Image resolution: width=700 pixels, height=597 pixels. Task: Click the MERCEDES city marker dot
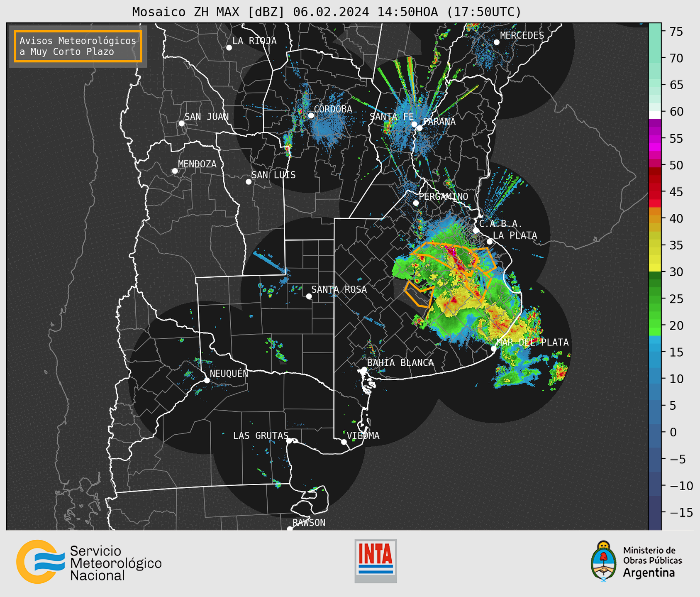click(x=496, y=42)
